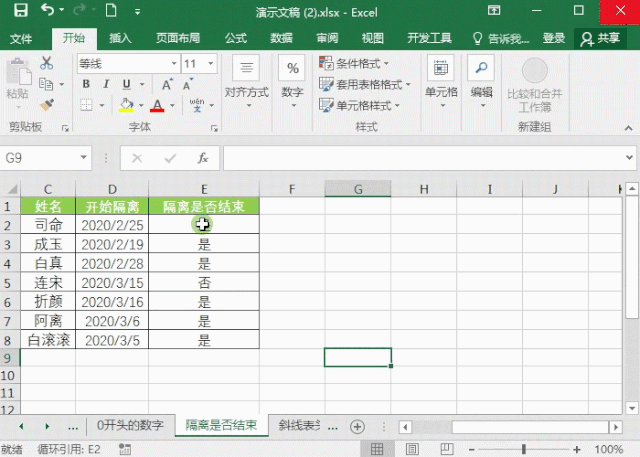Image resolution: width=640 pixels, height=457 pixels.
Task: Open the paste options arrow under 粘贴
Action: (18, 107)
